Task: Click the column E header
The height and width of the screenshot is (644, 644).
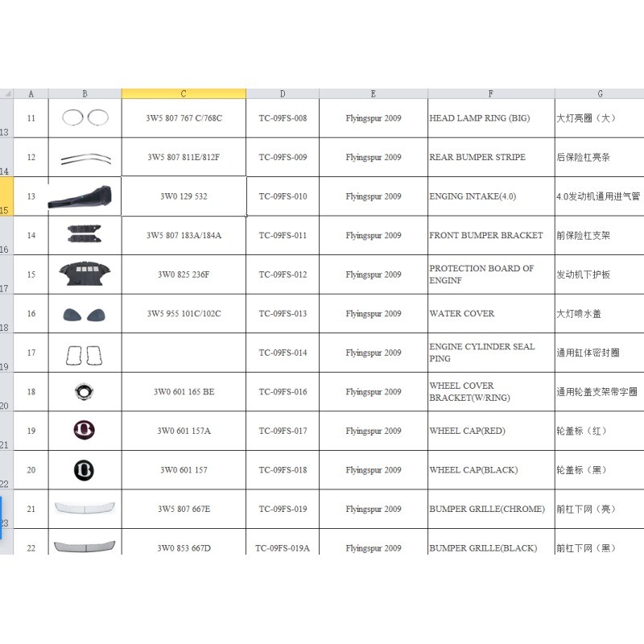Action: click(373, 94)
